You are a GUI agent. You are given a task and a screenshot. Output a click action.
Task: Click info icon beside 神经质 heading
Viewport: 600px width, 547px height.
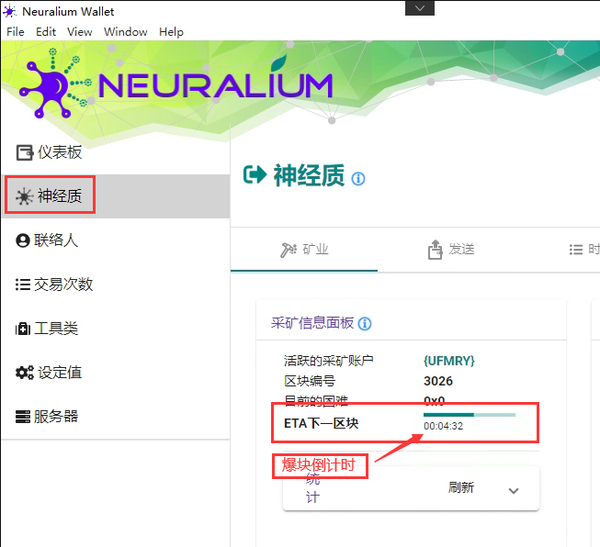359,179
